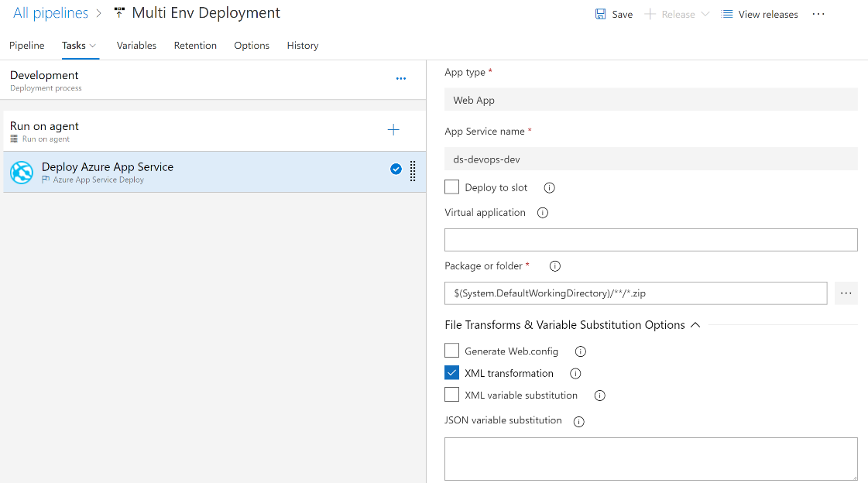Add a task with the plus icon
This screenshot has width=868, height=483.
393,130
